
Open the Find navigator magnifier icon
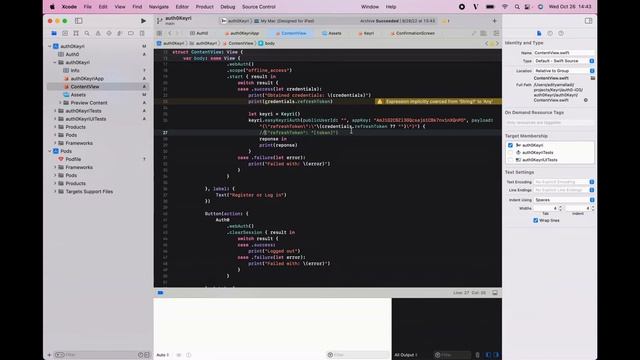click(x=87, y=33)
